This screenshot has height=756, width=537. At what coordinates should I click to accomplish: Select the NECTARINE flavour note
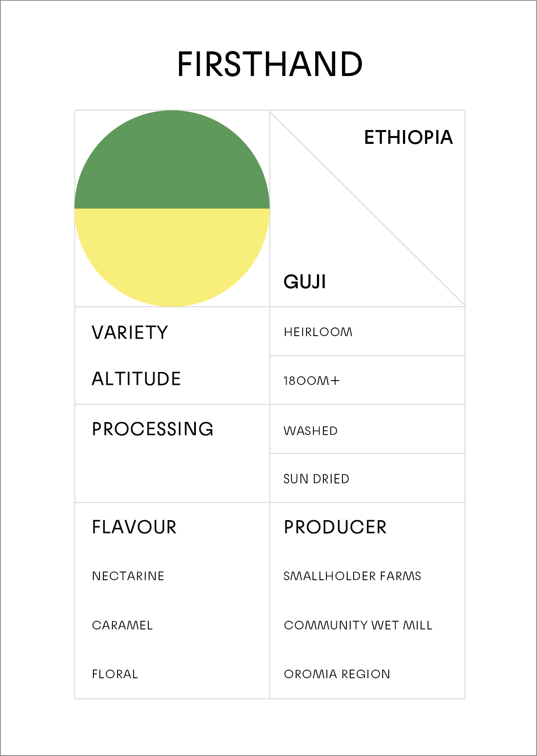(x=128, y=576)
